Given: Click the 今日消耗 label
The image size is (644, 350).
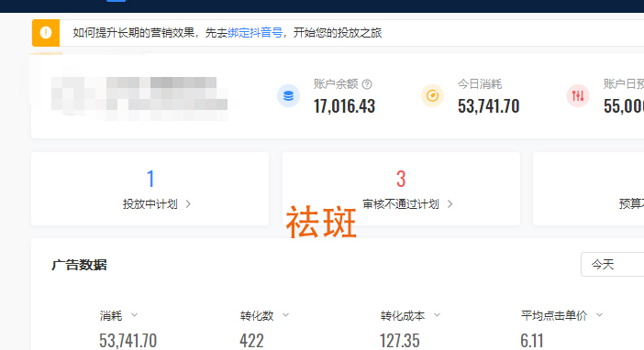Looking at the screenshot, I should point(480,84).
